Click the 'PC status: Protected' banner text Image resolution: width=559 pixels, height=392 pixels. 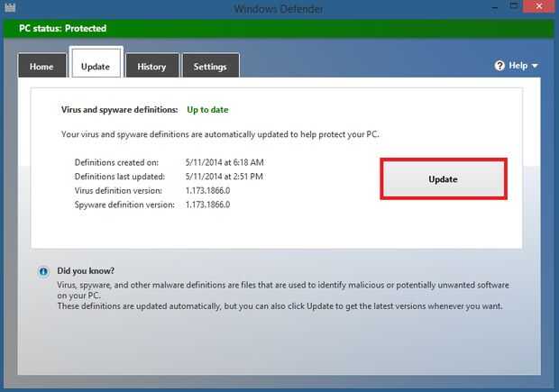click(x=63, y=29)
